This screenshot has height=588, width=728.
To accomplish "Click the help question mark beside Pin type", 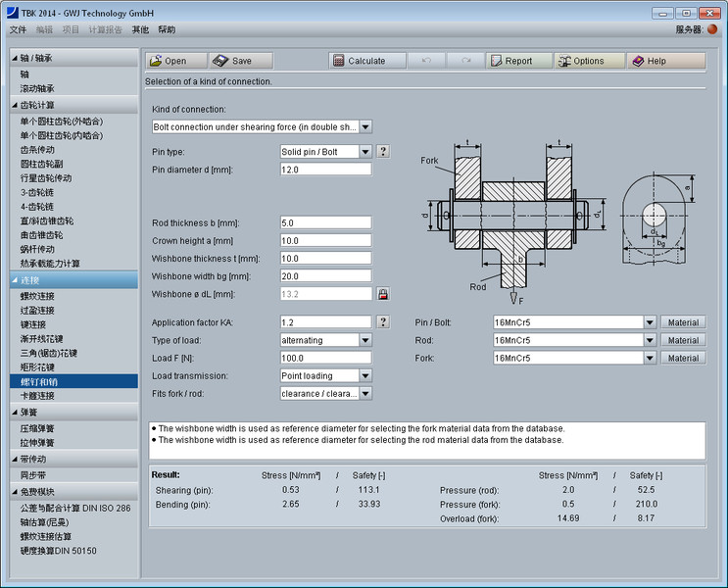I will 383,152.
